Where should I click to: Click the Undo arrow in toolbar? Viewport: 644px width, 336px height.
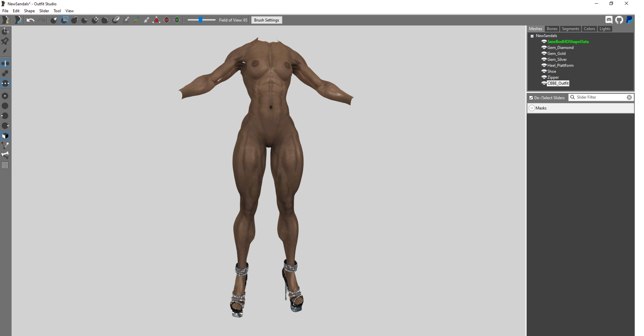pyautogui.click(x=30, y=20)
